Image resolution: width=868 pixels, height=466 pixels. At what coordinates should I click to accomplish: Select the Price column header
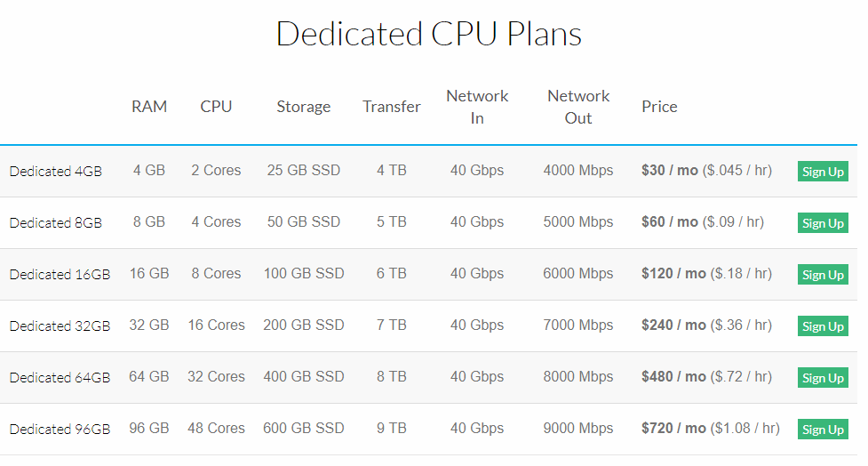click(x=659, y=107)
